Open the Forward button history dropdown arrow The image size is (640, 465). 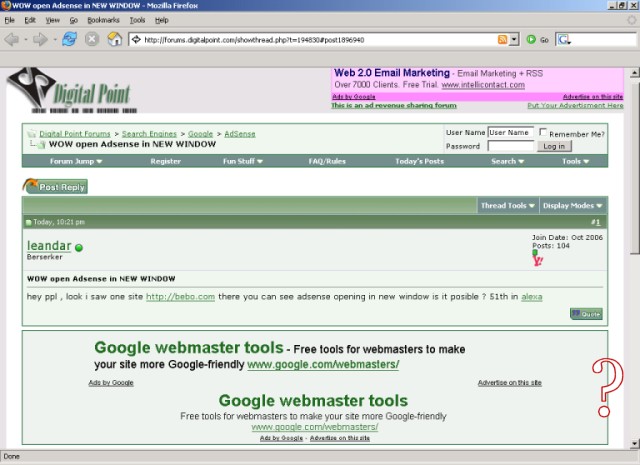(55, 40)
